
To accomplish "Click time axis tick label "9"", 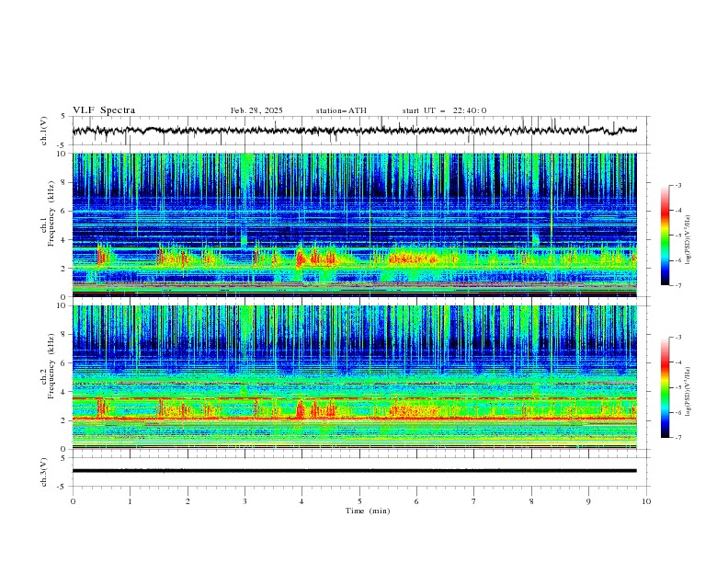I will [588, 501].
